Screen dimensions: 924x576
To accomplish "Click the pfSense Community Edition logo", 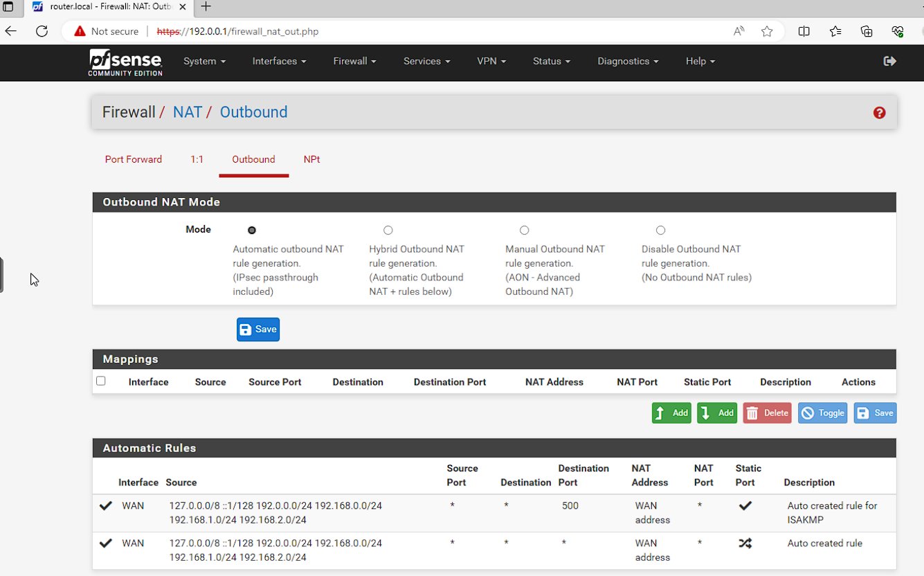I will pos(125,62).
